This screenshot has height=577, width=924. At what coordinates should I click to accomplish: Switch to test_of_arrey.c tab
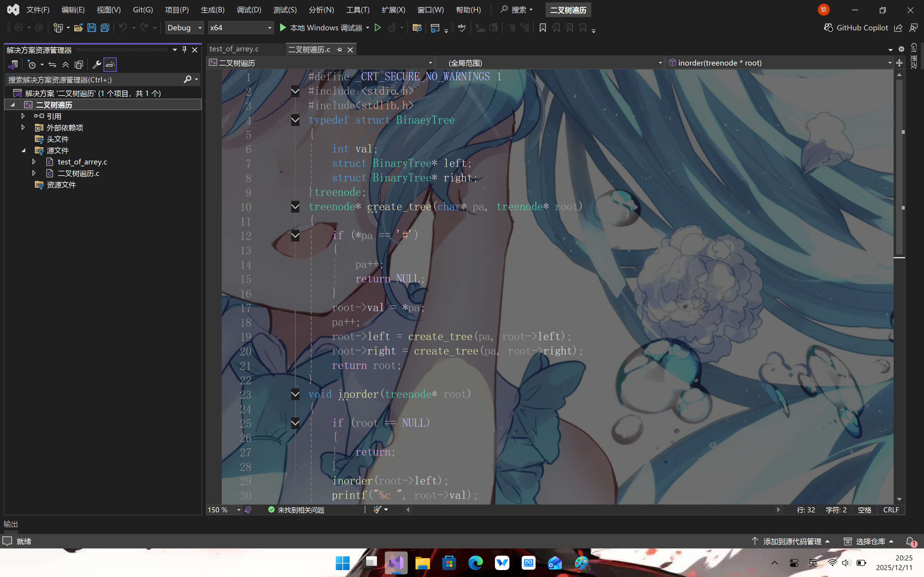point(234,49)
